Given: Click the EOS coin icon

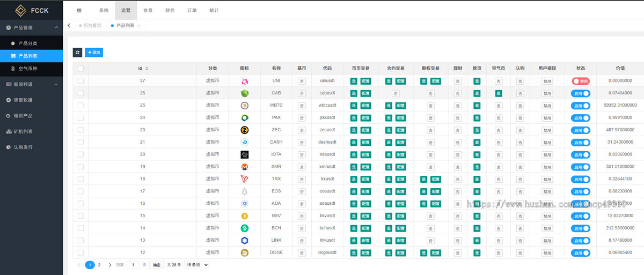Looking at the screenshot, I should 245,191.
